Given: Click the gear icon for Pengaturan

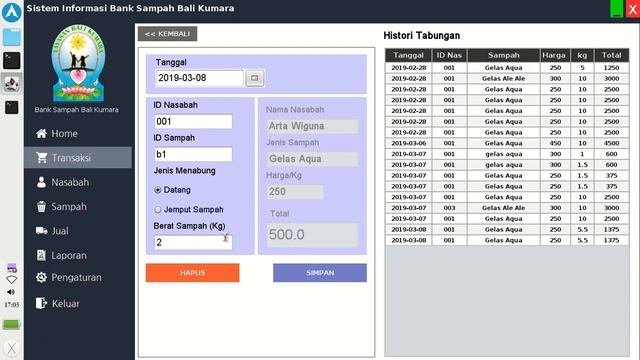Looking at the screenshot, I should coord(41,278).
